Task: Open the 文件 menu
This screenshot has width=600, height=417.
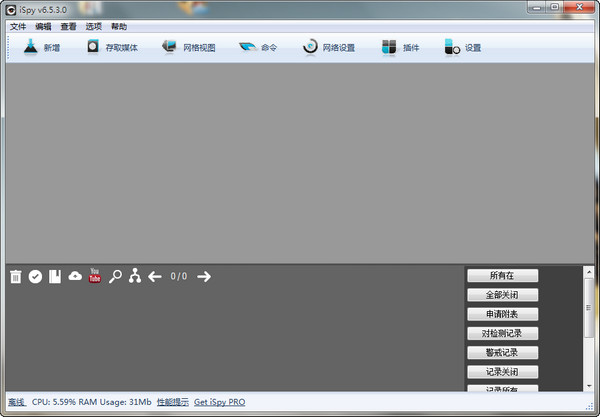Action: (x=17, y=26)
